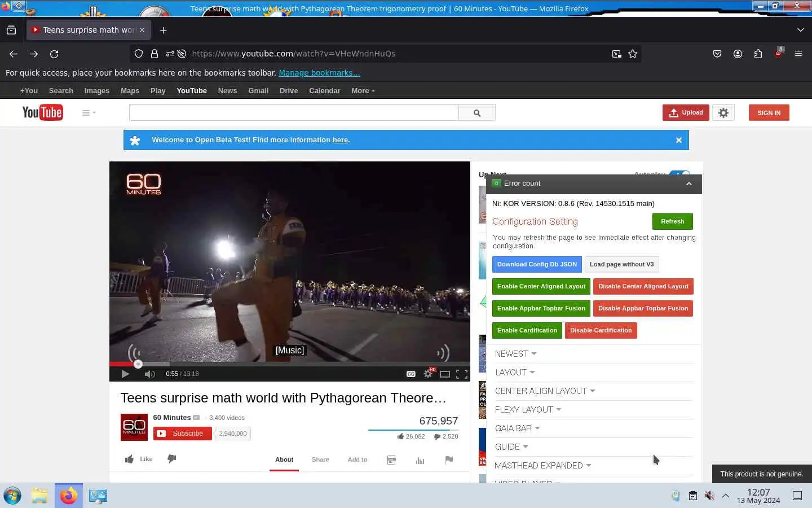Screen dimensions: 812x508
Task: Open Drive in the Google bar
Action: [289, 91]
